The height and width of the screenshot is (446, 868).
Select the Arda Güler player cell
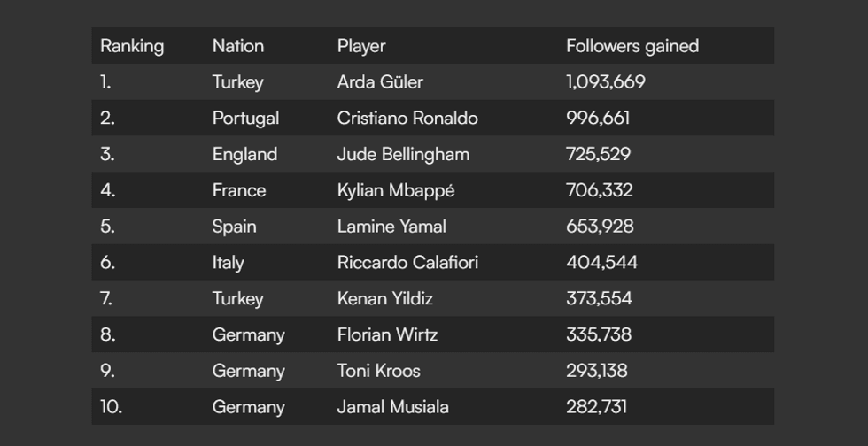coord(380,82)
